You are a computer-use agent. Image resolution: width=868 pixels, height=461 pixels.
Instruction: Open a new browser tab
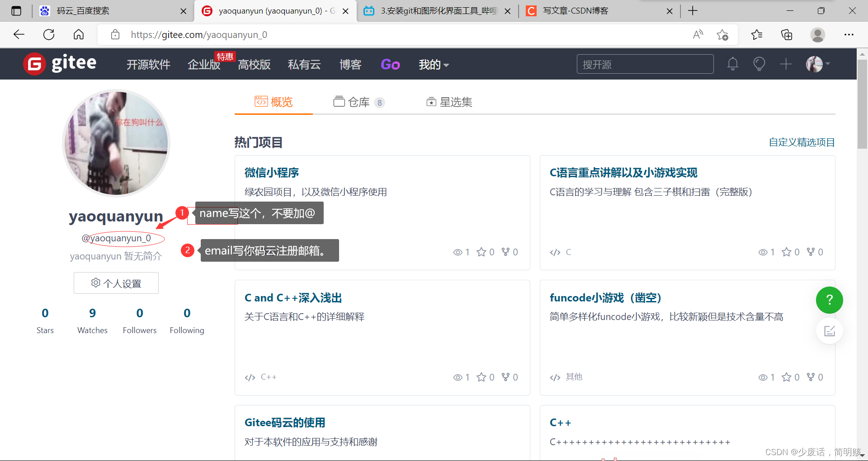point(693,11)
